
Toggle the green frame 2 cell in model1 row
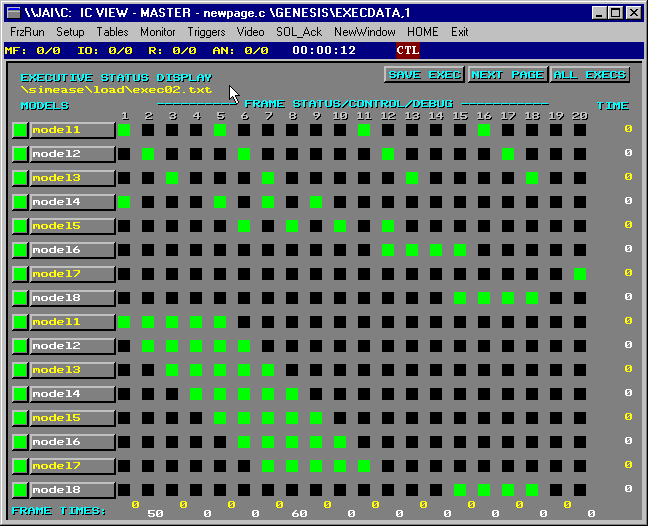pos(148,321)
